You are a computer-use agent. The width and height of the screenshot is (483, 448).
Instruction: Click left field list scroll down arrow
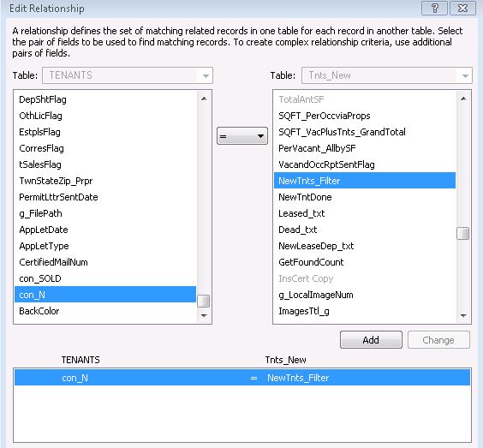point(204,315)
